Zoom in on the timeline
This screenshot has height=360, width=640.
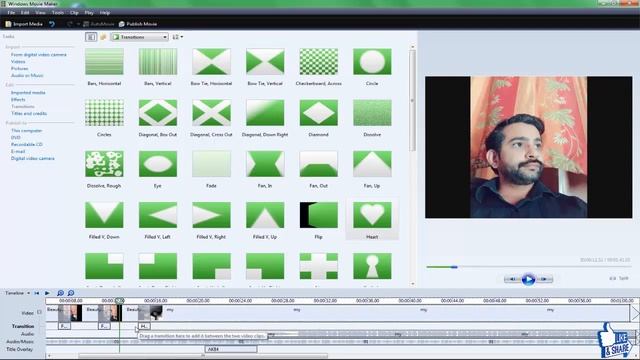[60, 293]
